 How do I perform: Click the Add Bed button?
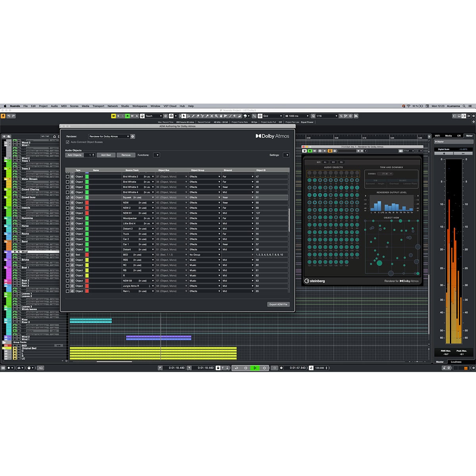click(106, 155)
